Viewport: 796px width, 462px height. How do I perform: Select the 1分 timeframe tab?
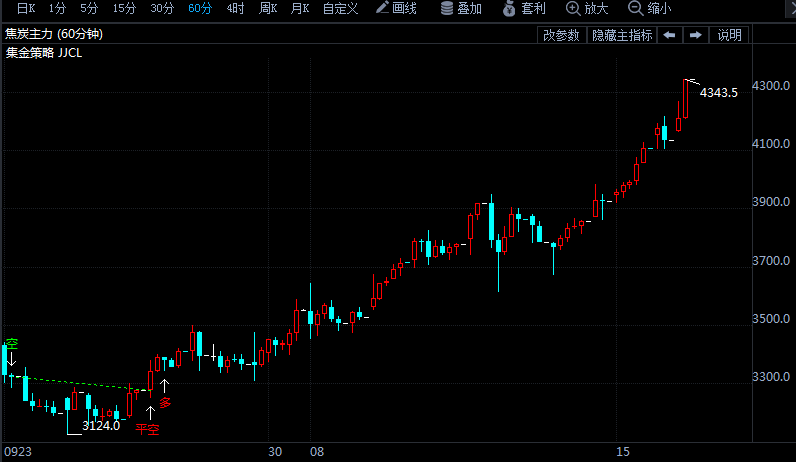click(57, 8)
